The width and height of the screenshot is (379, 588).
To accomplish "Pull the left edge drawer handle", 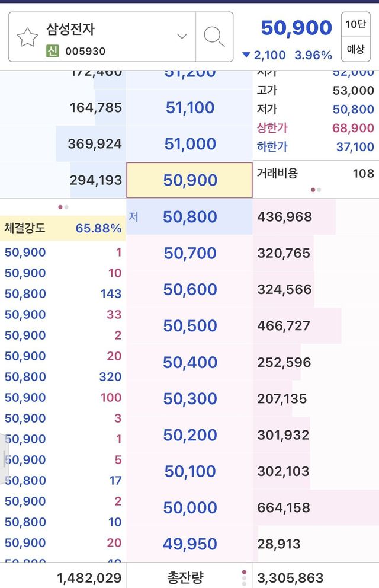I will tap(5, 451).
